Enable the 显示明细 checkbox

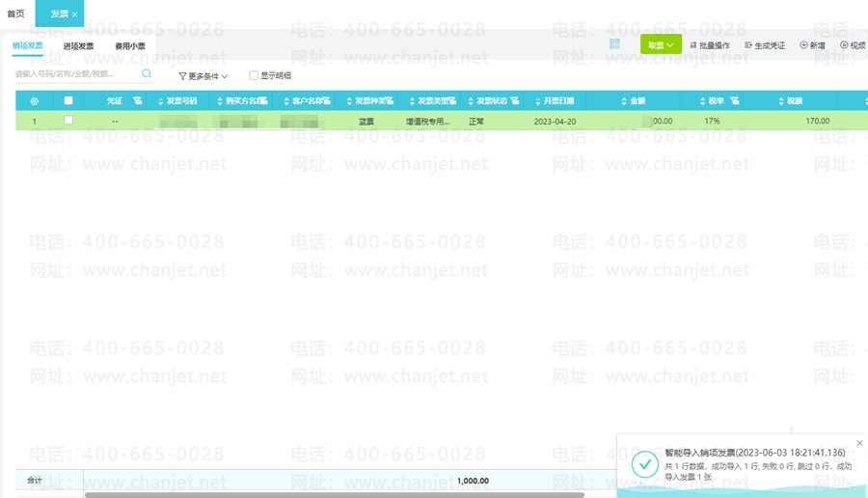[254, 75]
